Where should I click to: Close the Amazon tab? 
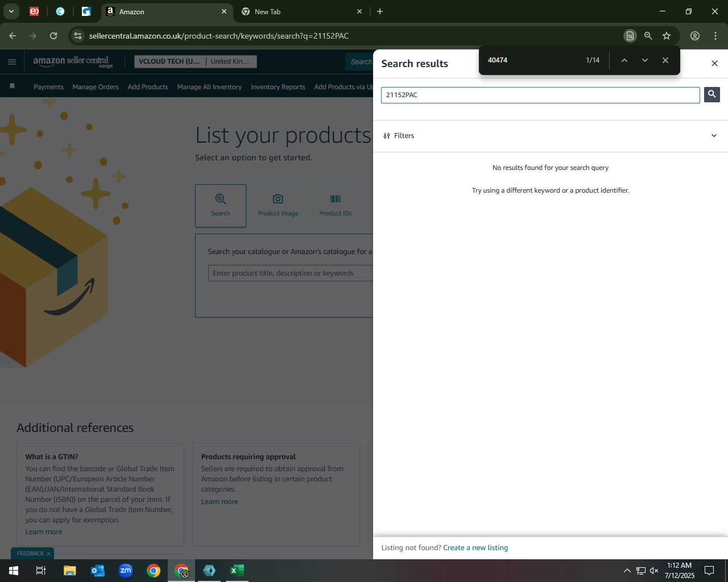coord(224,11)
